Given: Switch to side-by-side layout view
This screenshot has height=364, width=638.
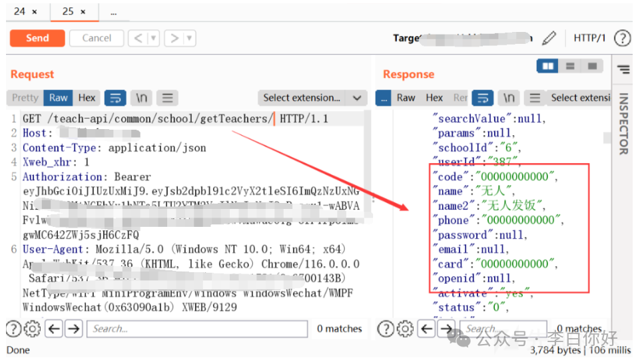Looking at the screenshot, I should 548,67.
